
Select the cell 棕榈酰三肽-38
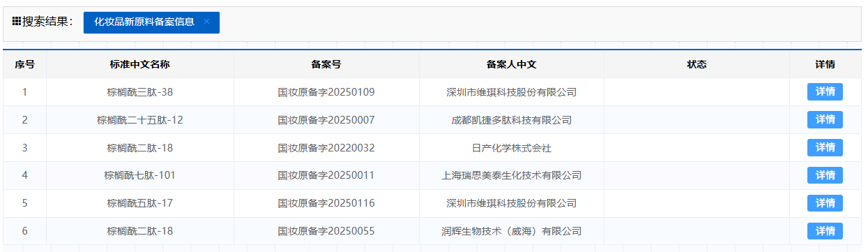pyautogui.click(x=139, y=92)
